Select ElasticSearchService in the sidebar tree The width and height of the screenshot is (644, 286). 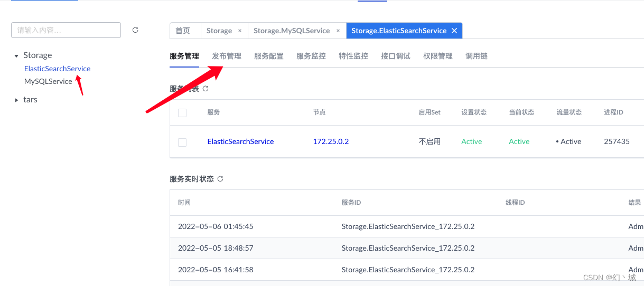click(57, 69)
